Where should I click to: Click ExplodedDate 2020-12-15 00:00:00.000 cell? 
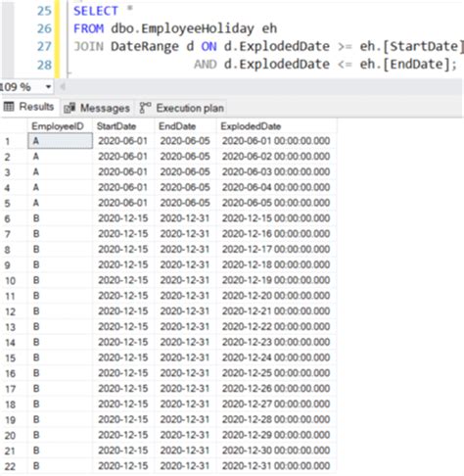pyautogui.click(x=277, y=218)
